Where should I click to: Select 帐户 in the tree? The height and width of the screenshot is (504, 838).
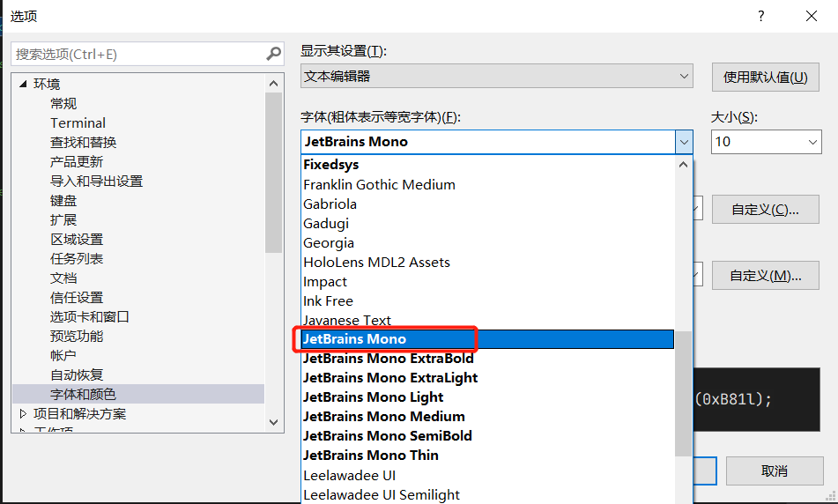tap(63, 355)
